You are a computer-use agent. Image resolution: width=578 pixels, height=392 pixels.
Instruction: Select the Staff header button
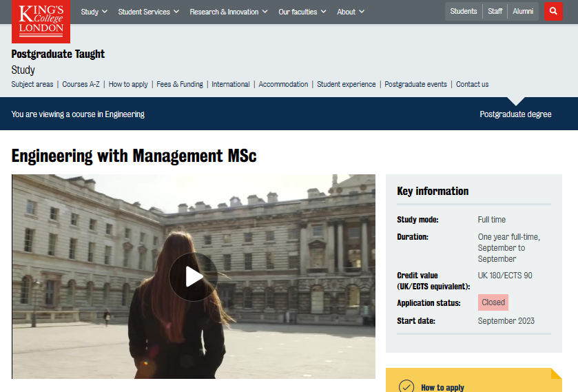pos(495,12)
